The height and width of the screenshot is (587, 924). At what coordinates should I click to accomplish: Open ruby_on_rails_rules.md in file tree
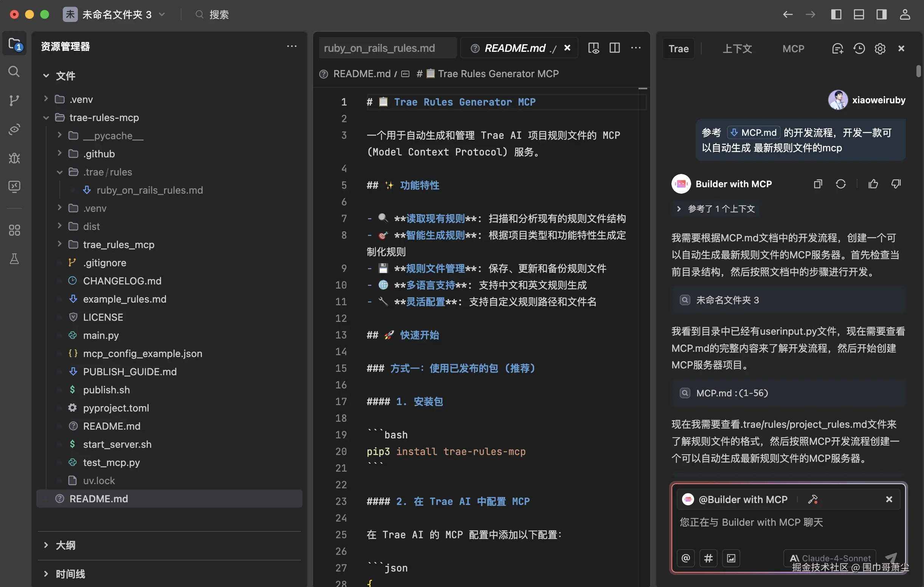tap(150, 190)
